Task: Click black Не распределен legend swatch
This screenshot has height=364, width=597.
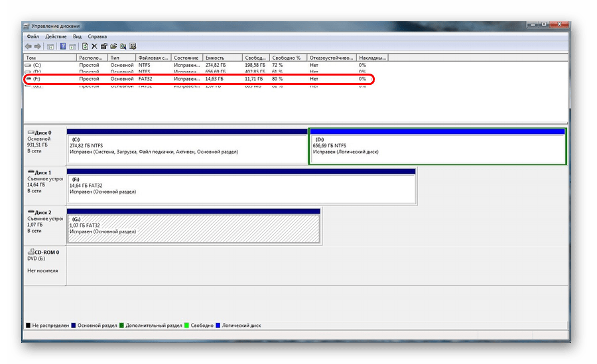Action: (x=28, y=326)
